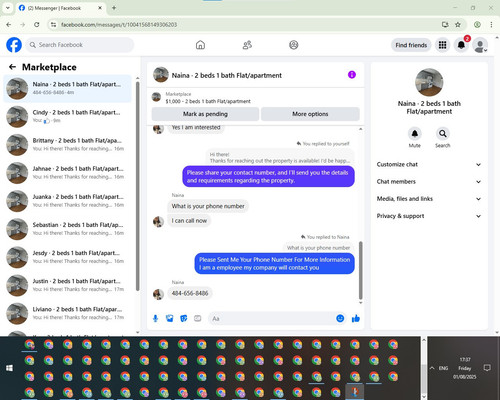Screen dimensions: 500x400
Task: Choose a sticker from the sticker icon
Action: (184, 318)
